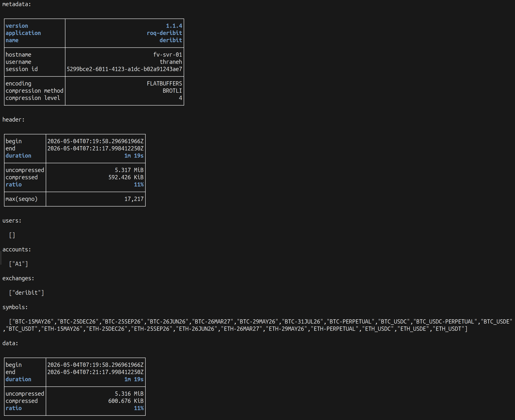Screen dimensions: 515x420
Task: Select the symbol "ETH-25SEP26"
Action: [152, 329]
